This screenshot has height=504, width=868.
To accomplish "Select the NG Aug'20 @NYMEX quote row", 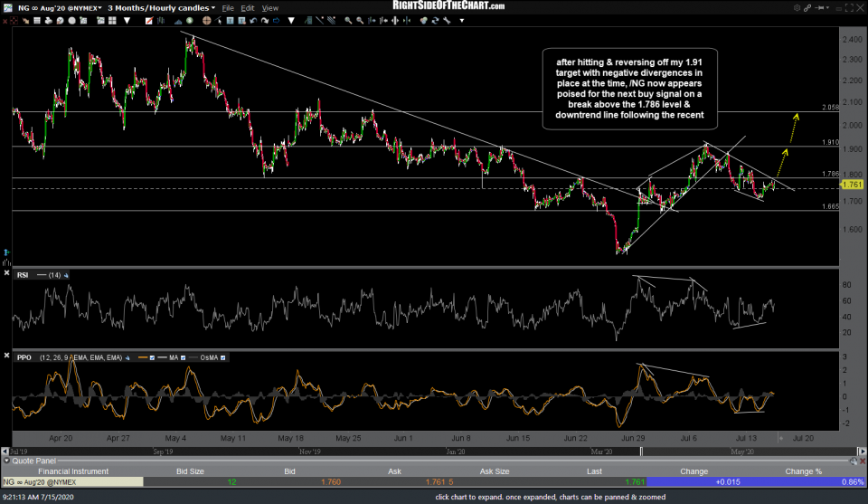I will point(72,481).
